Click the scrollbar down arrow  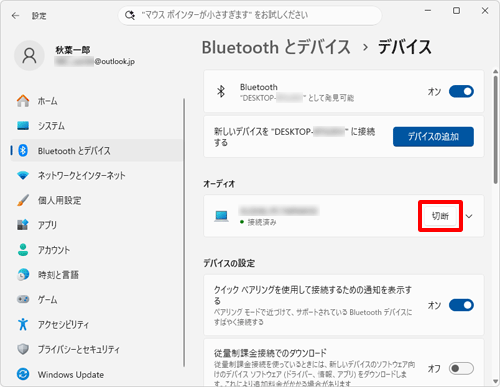coord(496,381)
